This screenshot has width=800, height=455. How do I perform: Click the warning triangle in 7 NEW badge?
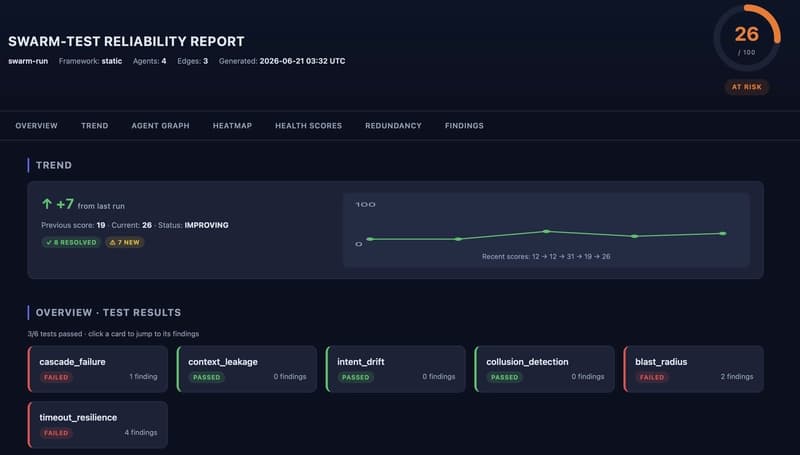pos(113,243)
